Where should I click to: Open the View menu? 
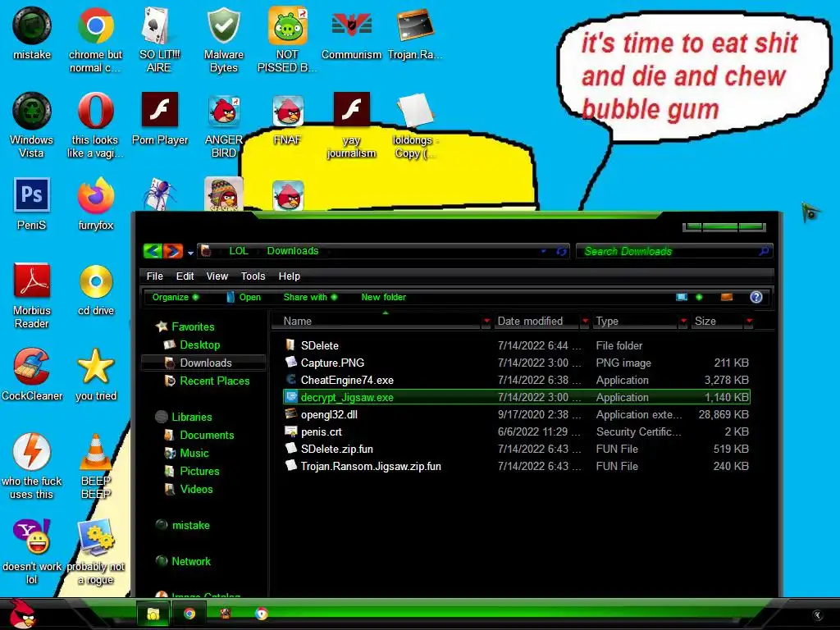click(217, 276)
